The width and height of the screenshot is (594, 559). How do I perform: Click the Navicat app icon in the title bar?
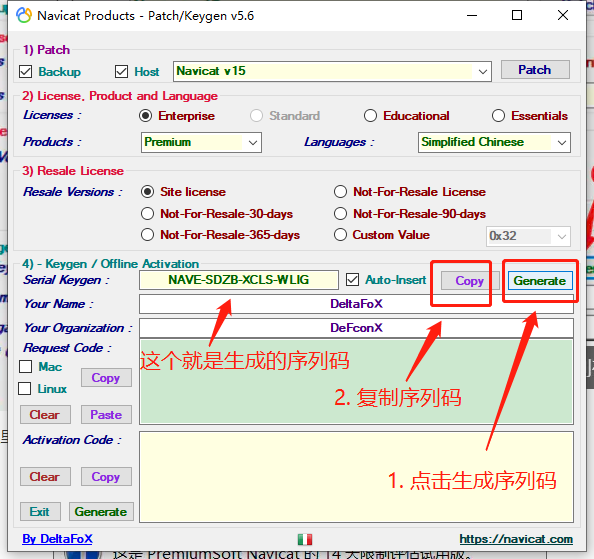[x=24, y=16]
